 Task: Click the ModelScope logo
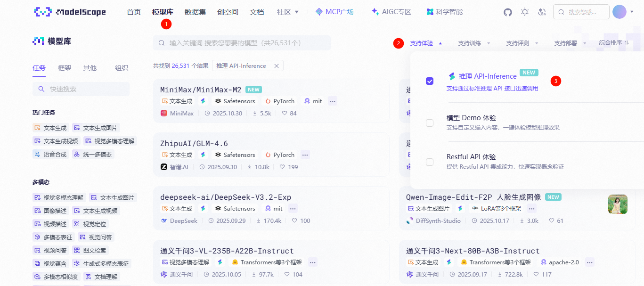(x=70, y=12)
